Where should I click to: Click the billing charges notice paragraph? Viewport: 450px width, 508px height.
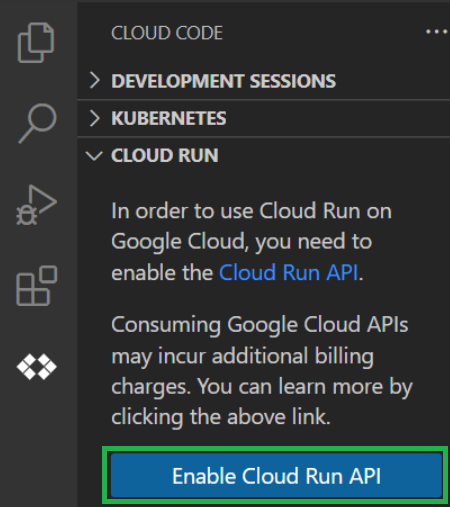point(262,370)
